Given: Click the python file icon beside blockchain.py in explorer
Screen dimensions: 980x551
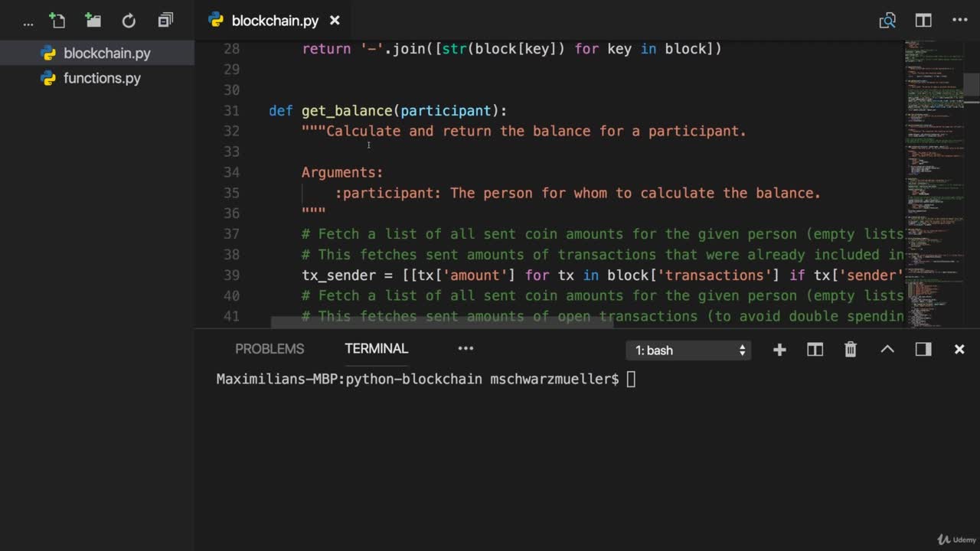Looking at the screenshot, I should (x=48, y=54).
